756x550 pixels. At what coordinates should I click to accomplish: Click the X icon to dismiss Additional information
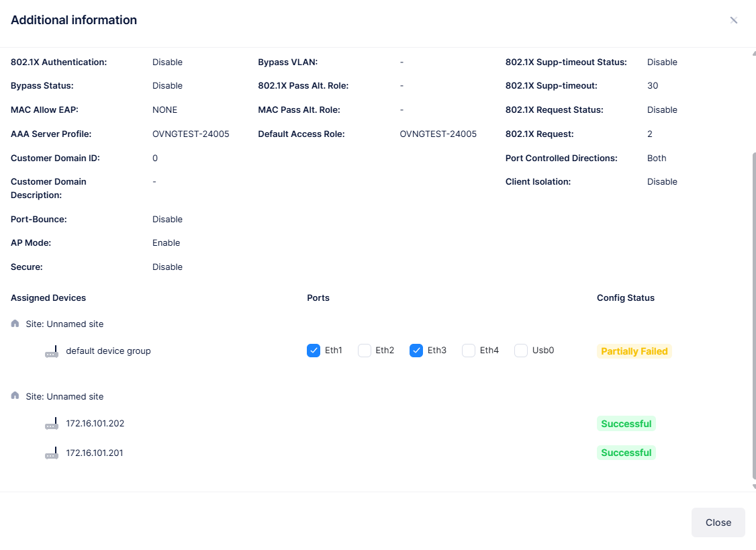[734, 19]
